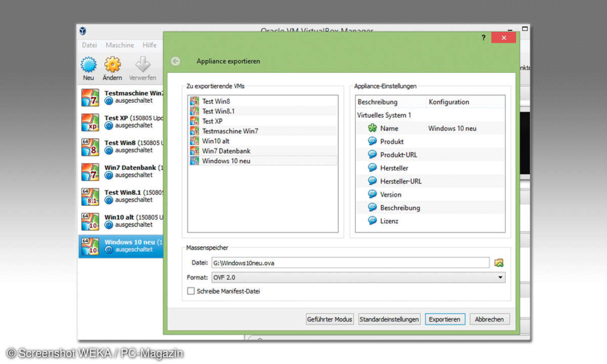Image resolution: width=607 pixels, height=364 pixels.
Task: Click the Exportieren button
Action: pyautogui.click(x=445, y=319)
